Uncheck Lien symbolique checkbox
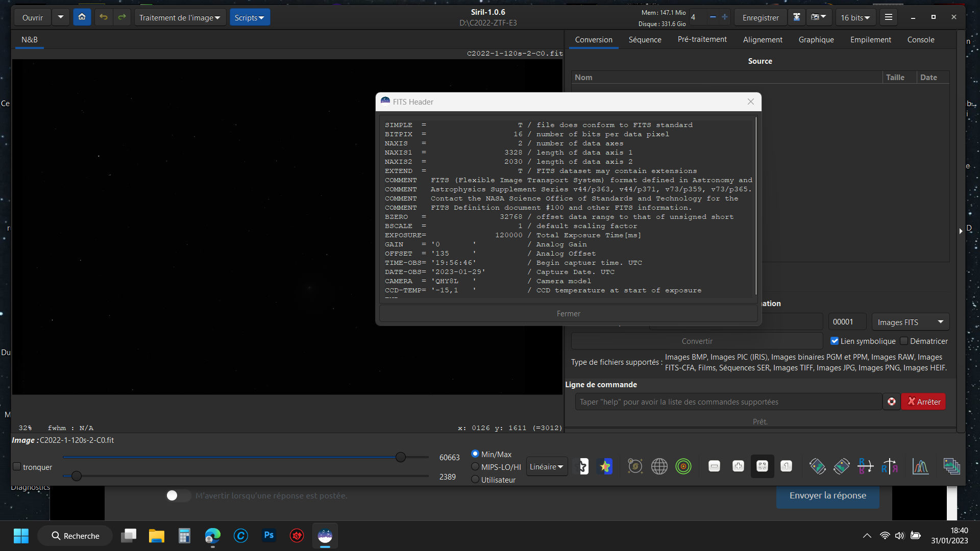 tap(835, 341)
